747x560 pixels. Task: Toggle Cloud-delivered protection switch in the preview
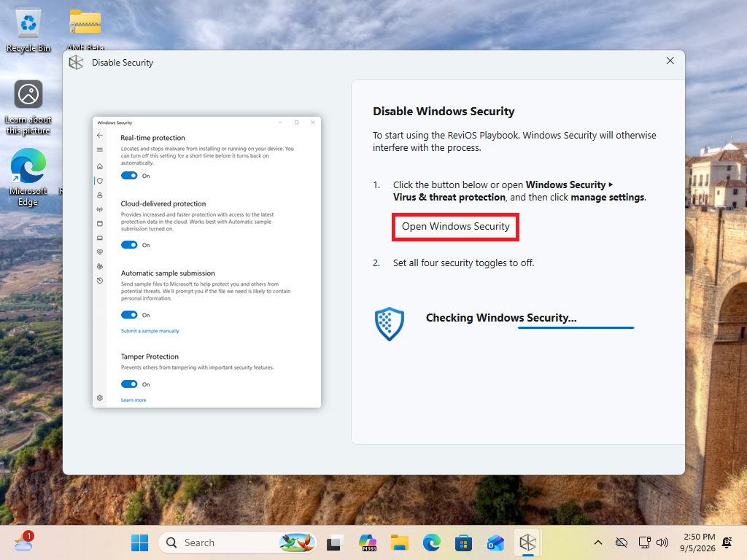point(129,245)
